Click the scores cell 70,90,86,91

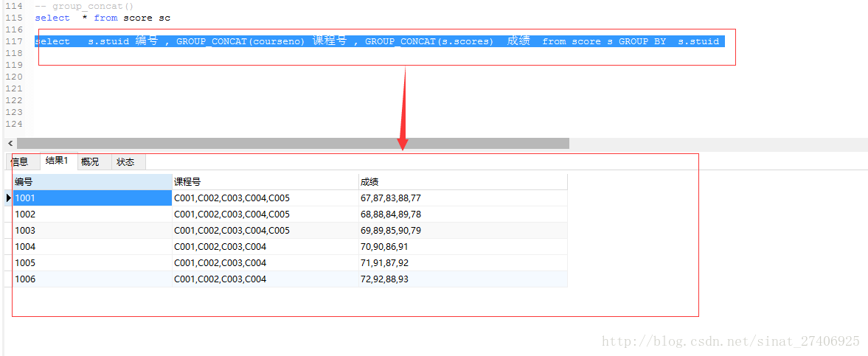click(463, 246)
